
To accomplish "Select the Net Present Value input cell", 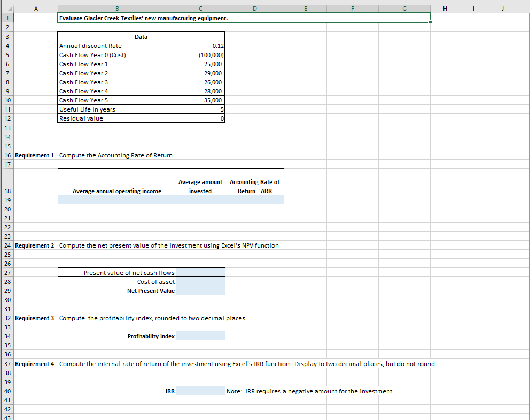I will click(200, 290).
